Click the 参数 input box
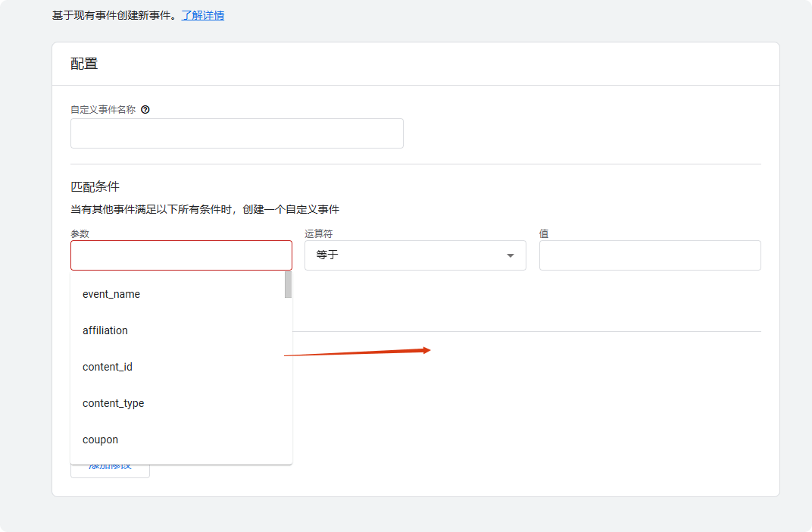The image size is (812, 532). point(181,255)
